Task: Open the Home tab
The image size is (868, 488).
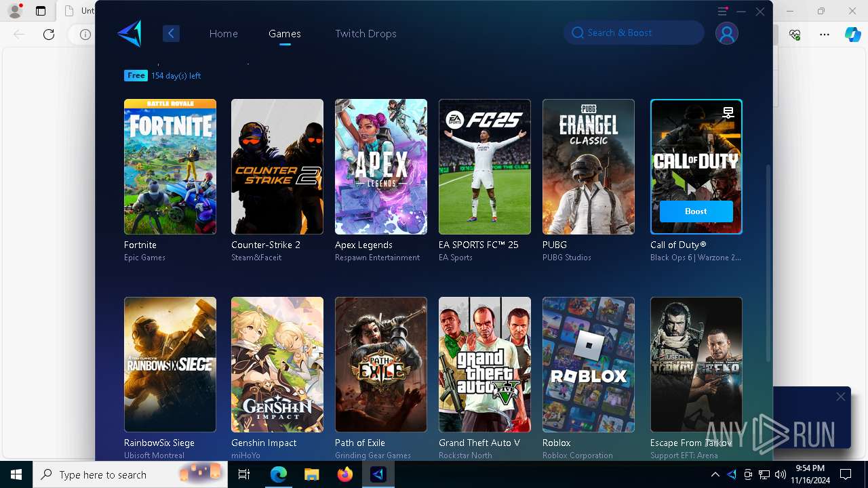Action: [x=223, y=33]
